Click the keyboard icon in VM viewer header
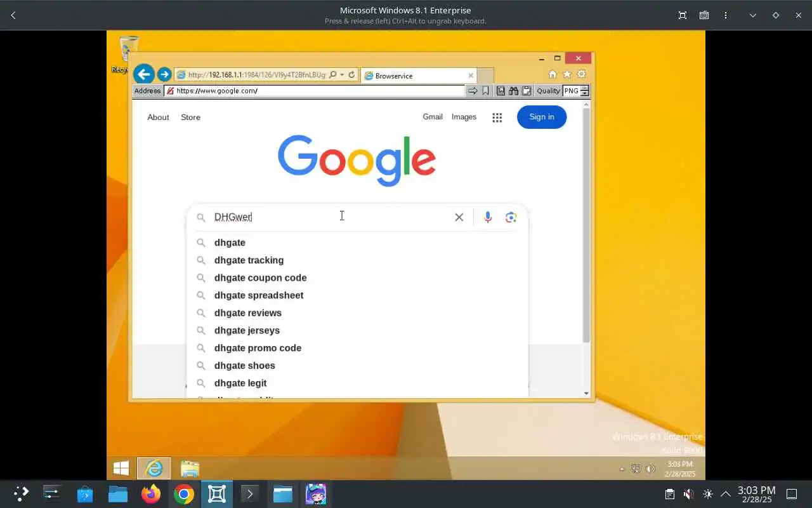812x508 pixels. pos(704,15)
